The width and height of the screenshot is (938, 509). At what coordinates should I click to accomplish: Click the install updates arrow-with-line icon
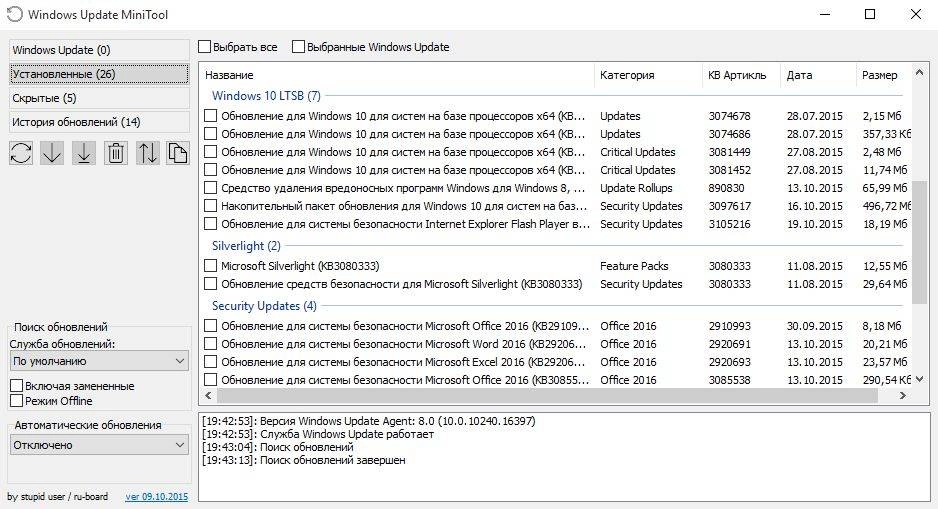pyautogui.click(x=84, y=153)
